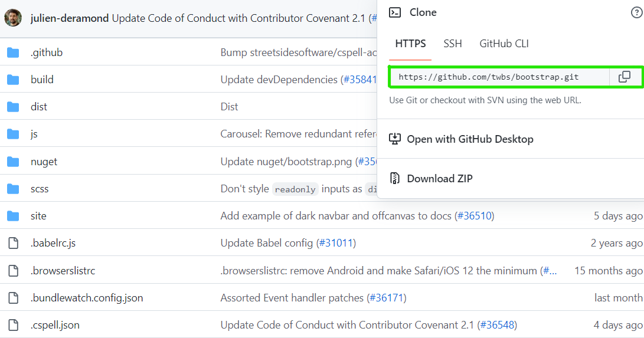
Task: Click the '2 years ago' timestamp
Action: (x=616, y=243)
